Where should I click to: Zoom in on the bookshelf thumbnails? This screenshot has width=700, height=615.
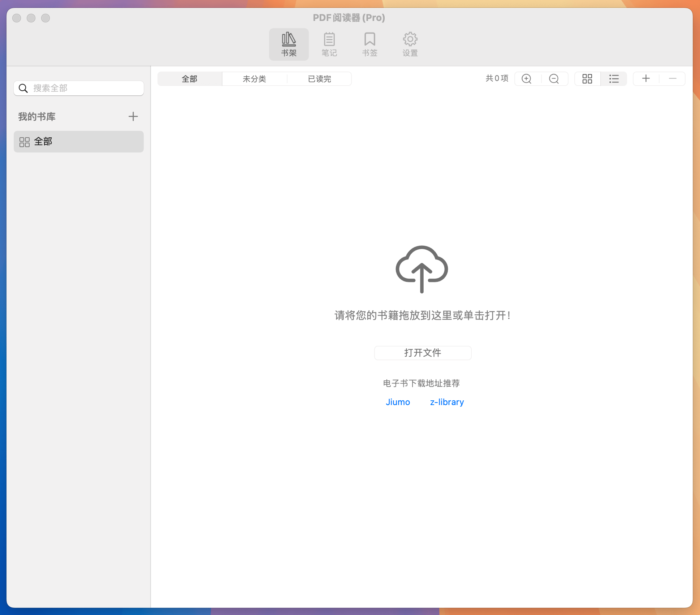tap(526, 78)
